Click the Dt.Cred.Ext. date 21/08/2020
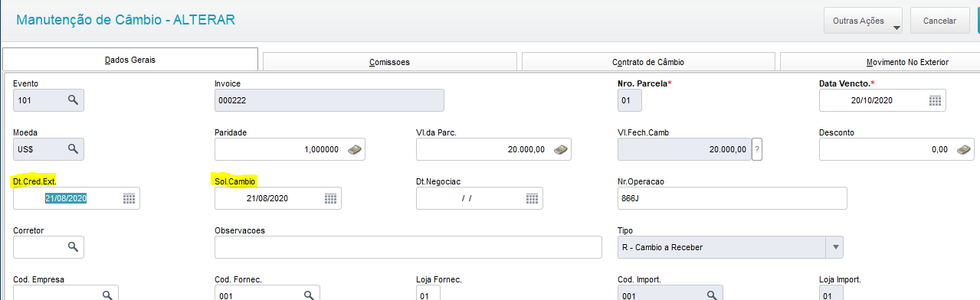The image size is (980, 300). pyautogui.click(x=67, y=199)
